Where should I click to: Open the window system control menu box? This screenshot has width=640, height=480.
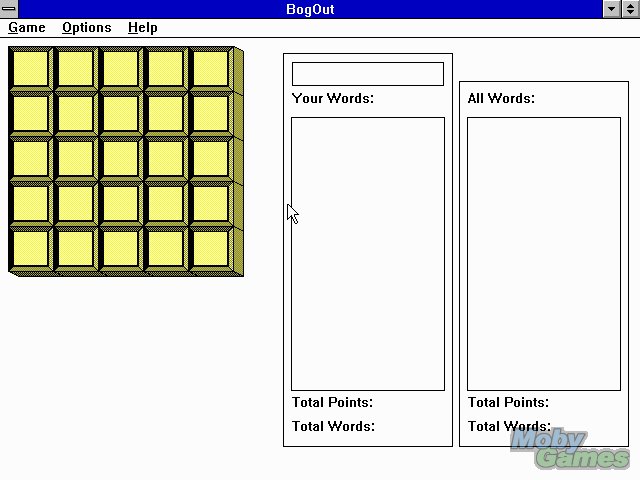[9, 9]
